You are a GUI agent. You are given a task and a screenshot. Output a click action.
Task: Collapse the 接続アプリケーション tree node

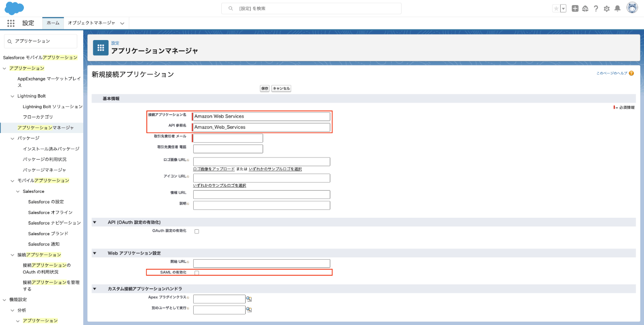point(12,255)
